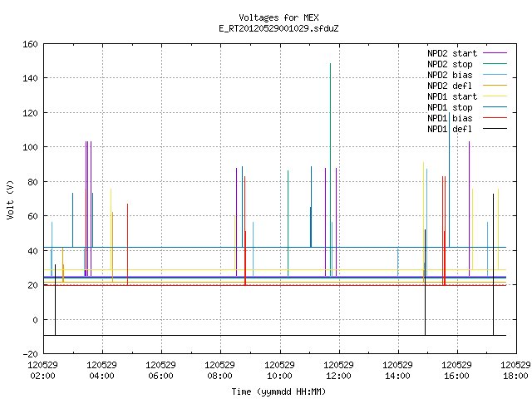Click the 'NPD1 bias' legend label
Image resolution: width=532 pixels, height=399 pixels.
click(450, 118)
